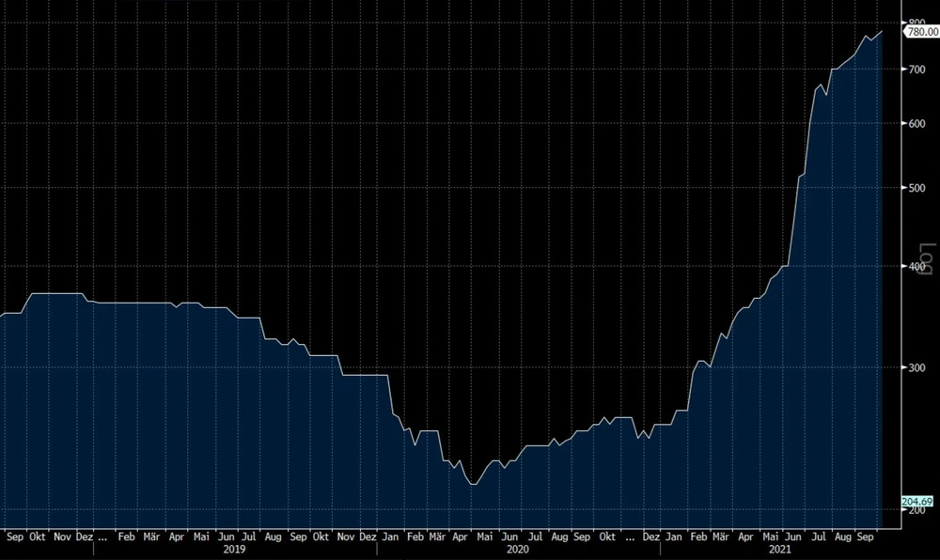Click the truncated 'Dez ...' axis label
This screenshot has width=940, height=560.
click(89, 537)
